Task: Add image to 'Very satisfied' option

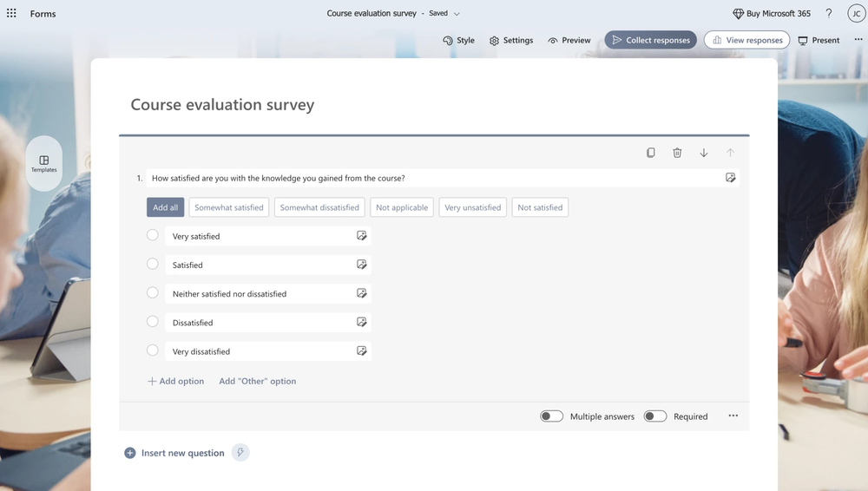Action: pyautogui.click(x=362, y=236)
